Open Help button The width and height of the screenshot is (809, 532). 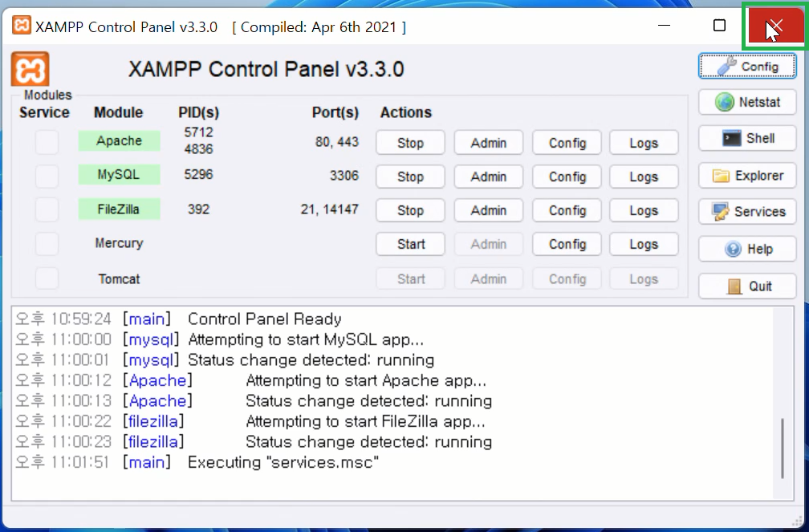click(747, 249)
